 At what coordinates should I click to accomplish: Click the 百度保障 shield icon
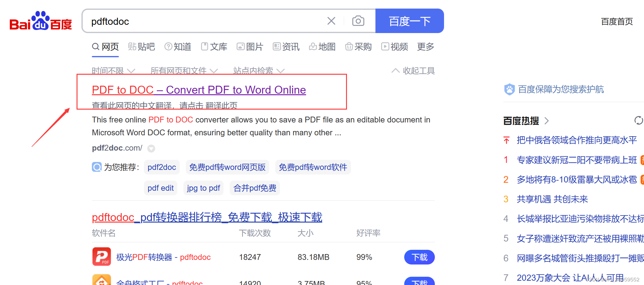[x=509, y=89]
